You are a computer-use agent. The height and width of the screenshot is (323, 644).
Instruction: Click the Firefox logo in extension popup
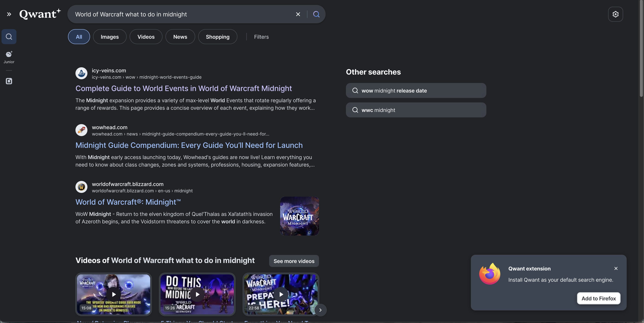click(x=489, y=274)
